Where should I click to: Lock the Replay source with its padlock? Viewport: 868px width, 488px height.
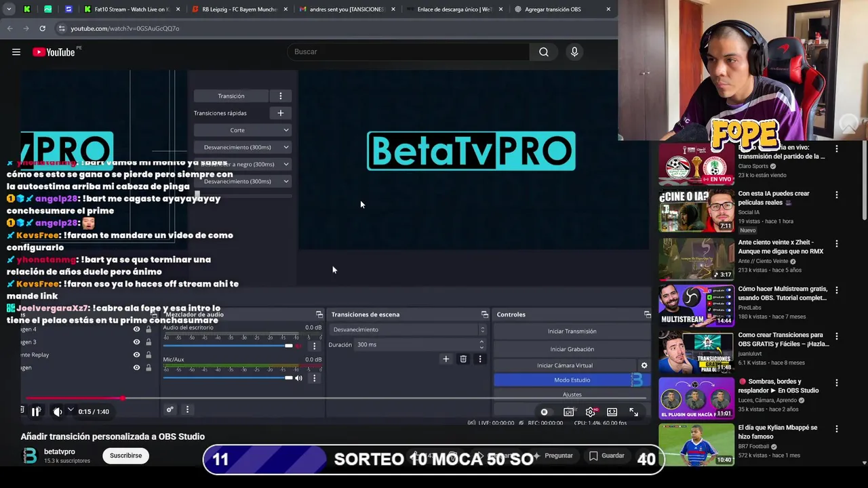point(149,355)
